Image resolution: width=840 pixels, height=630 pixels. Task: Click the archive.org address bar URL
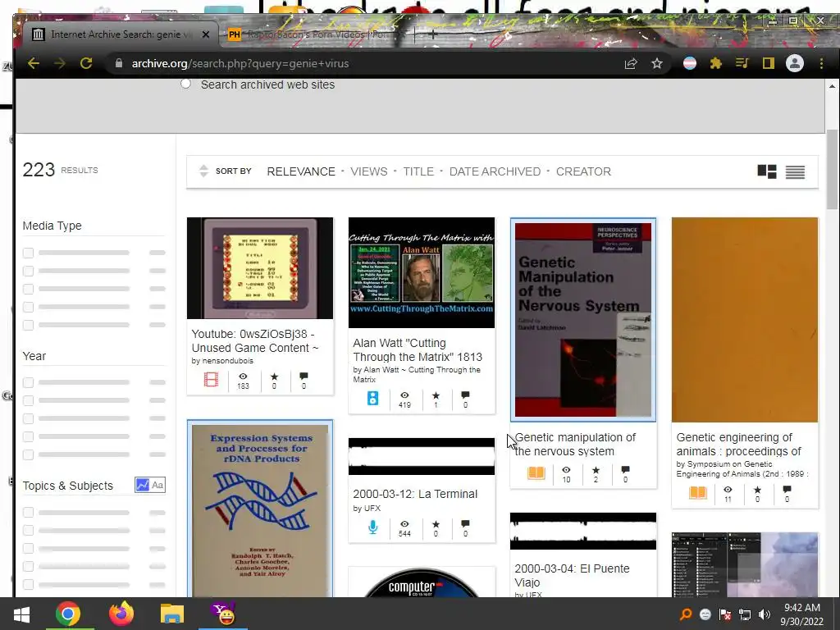240,63
